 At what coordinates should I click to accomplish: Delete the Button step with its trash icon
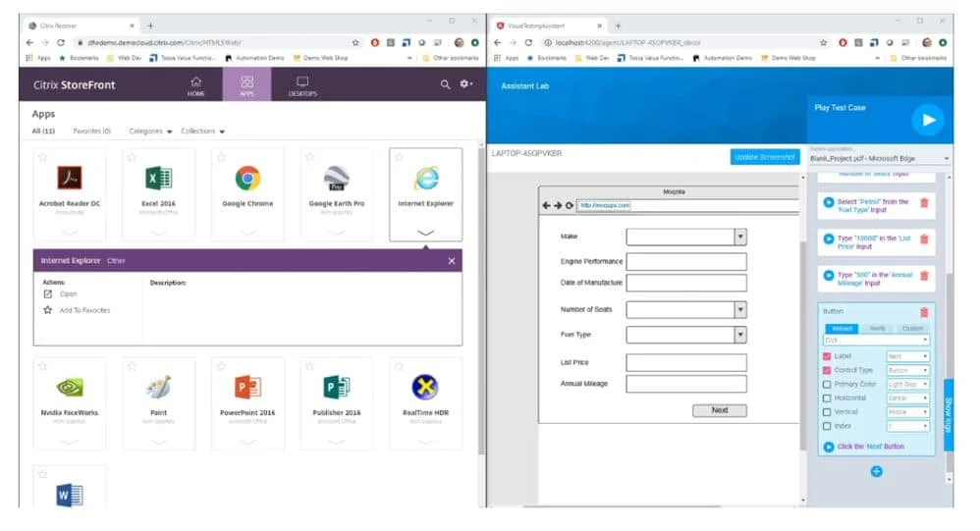tap(924, 312)
